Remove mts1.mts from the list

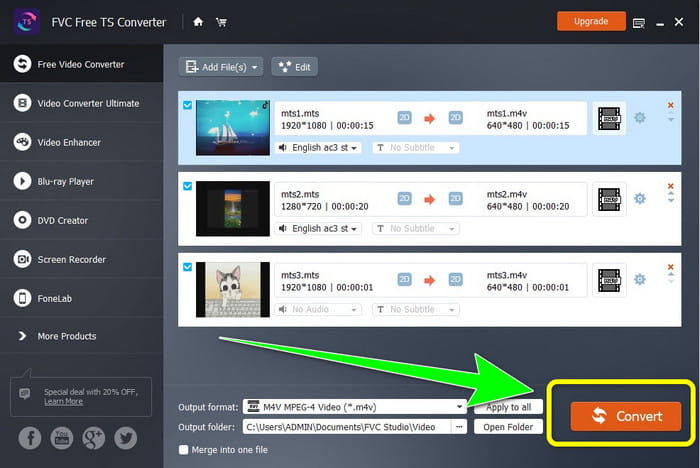[x=671, y=105]
